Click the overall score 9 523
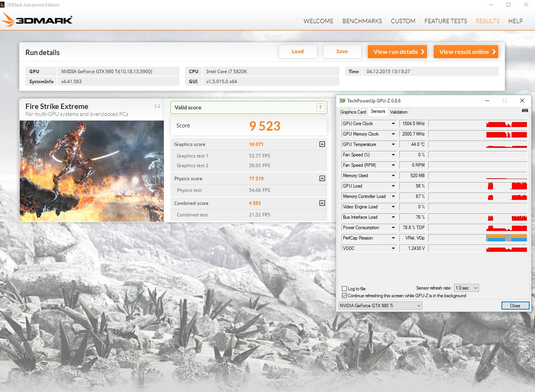Viewport: 535px width, 392px height. 265,126
